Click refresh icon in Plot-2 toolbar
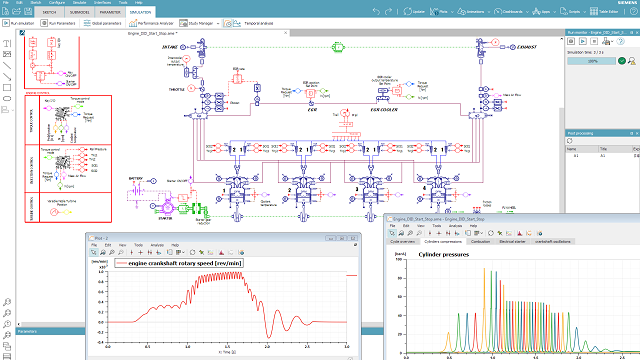The width and height of the screenshot is (640, 360). click(x=192, y=252)
